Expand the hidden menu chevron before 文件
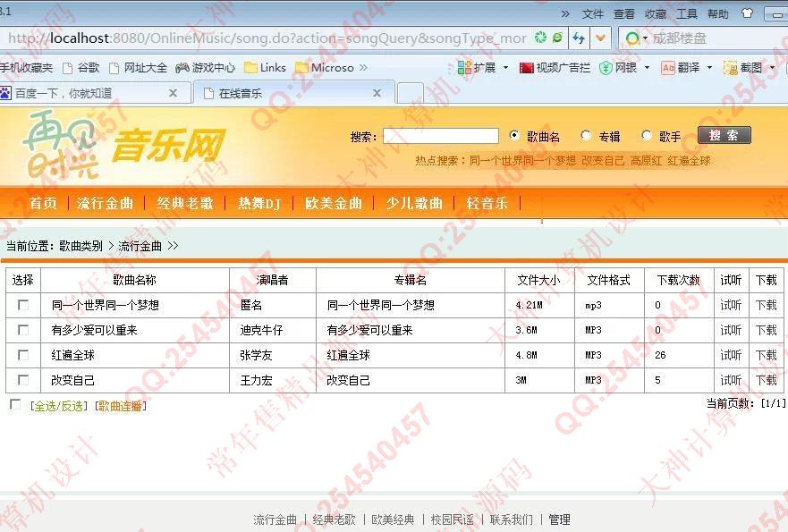This screenshot has width=788, height=532. pyautogui.click(x=565, y=14)
